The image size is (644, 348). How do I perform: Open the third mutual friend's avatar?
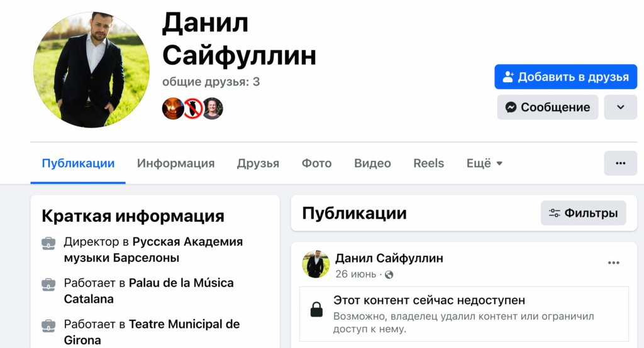[213, 108]
